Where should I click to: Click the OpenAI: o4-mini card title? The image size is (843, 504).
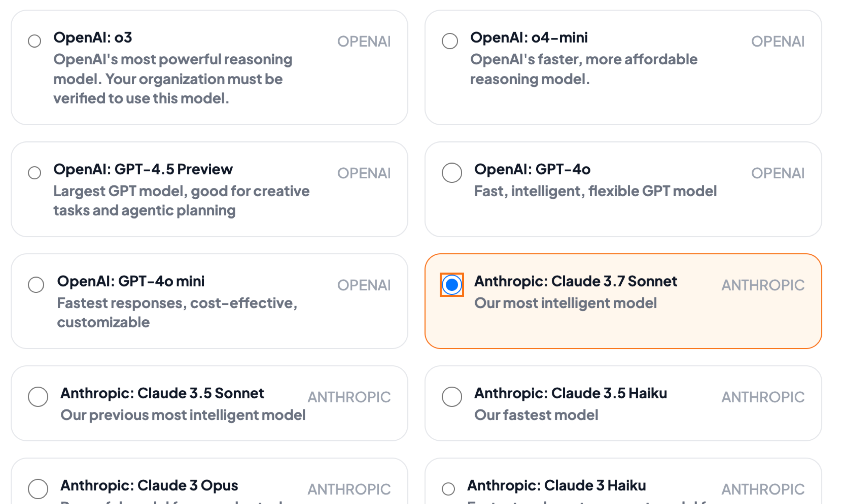click(529, 37)
